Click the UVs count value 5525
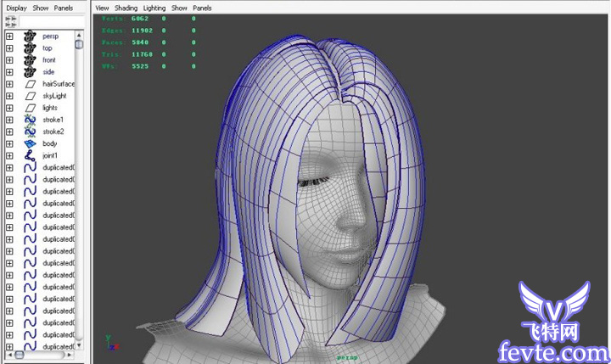Viewport: 611px width, 364px height. pyautogui.click(x=140, y=66)
